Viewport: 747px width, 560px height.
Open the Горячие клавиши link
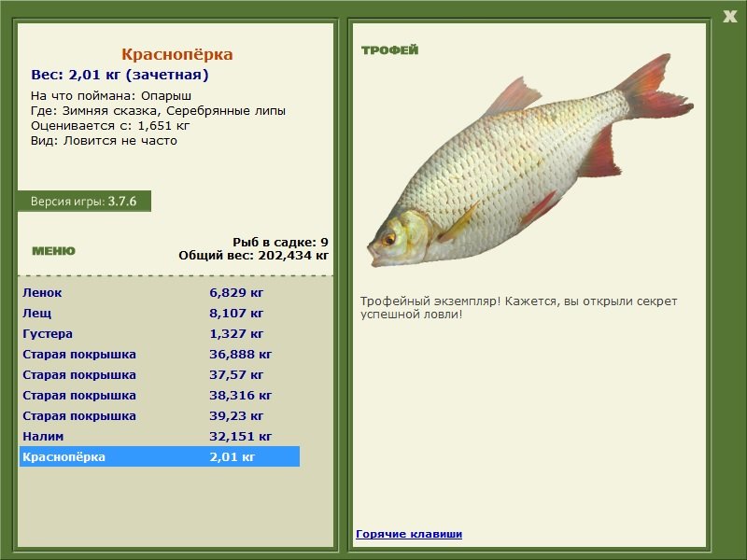click(409, 534)
